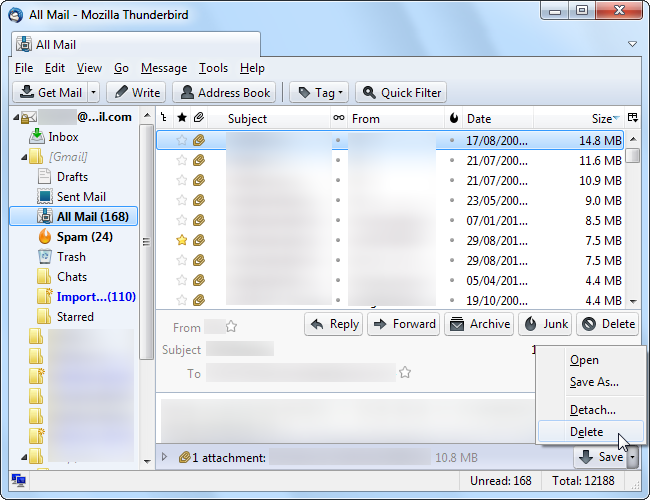Star the sender in the From field

coord(231,327)
